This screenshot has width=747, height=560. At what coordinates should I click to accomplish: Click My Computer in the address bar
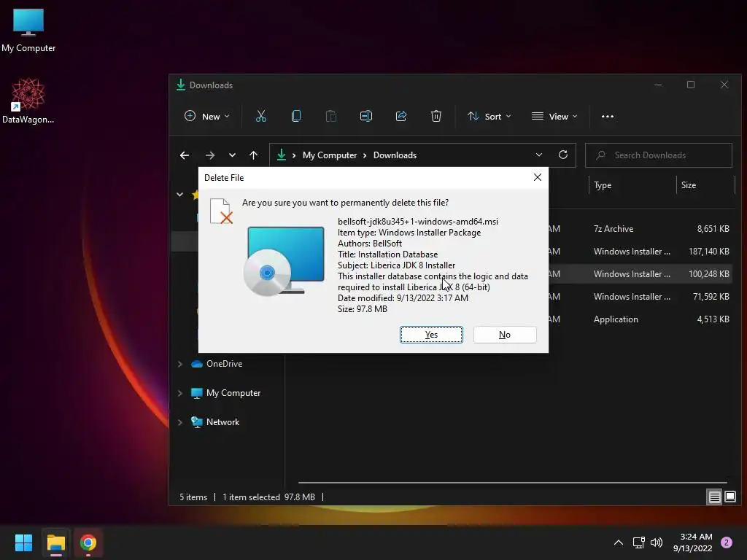click(330, 155)
